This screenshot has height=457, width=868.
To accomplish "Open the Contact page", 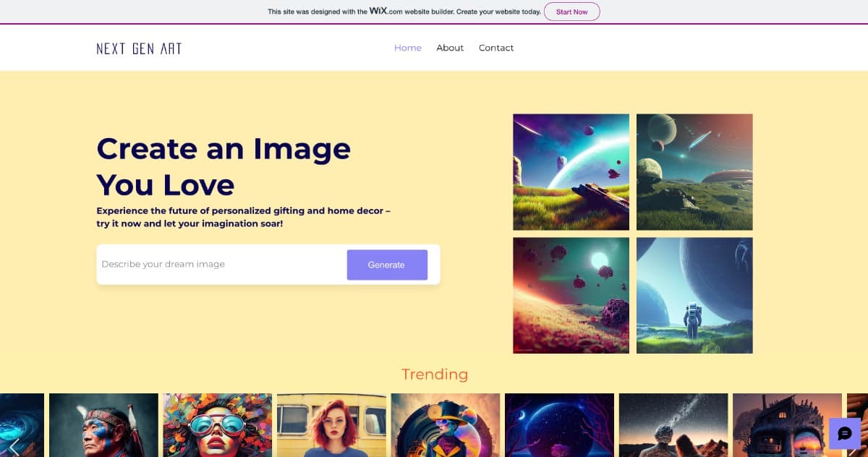I will tap(496, 48).
